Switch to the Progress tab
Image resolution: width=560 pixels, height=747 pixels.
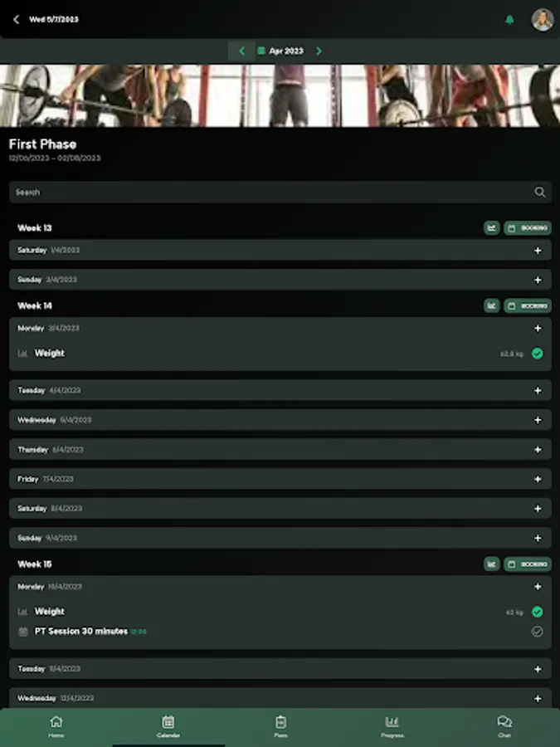(x=392, y=727)
